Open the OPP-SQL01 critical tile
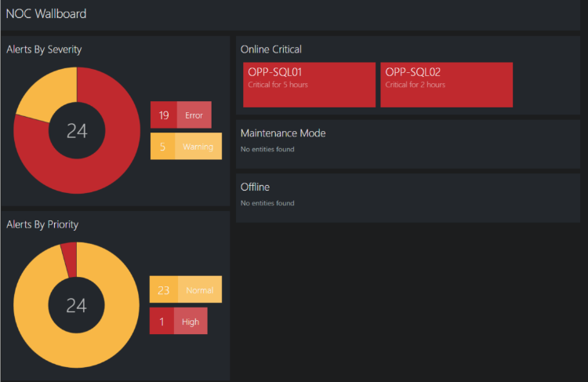 click(x=309, y=85)
